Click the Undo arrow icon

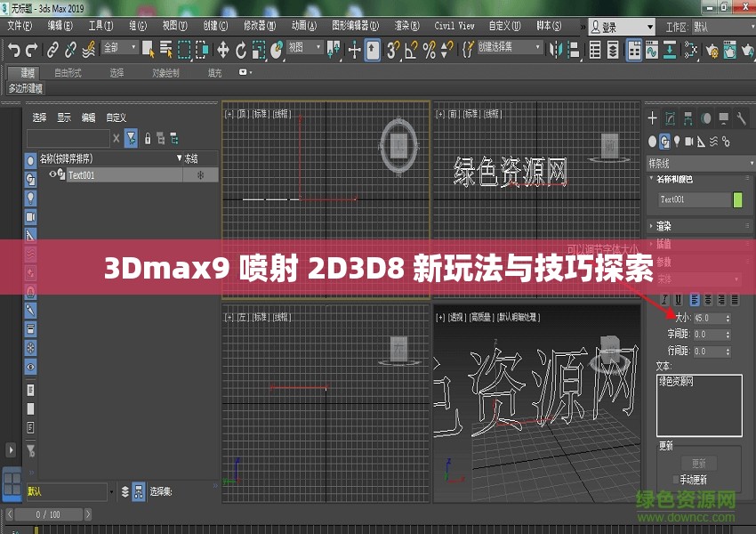(x=14, y=50)
